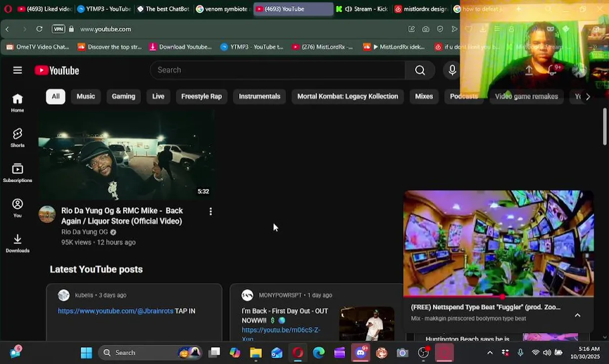
Task: Open Shorts from the sidebar
Action: (x=18, y=138)
